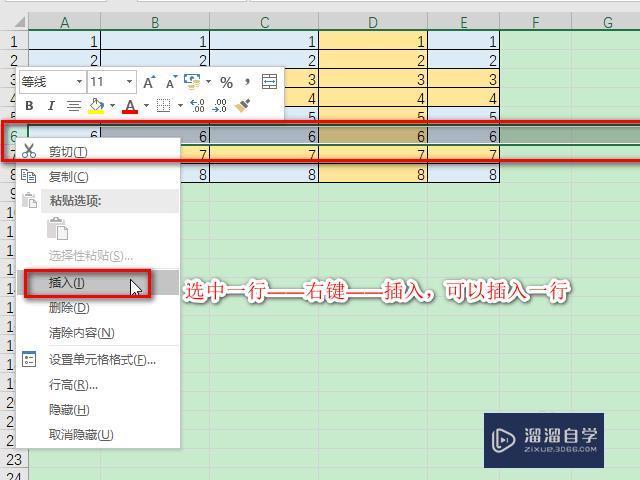Click cell C1 containing 1

pyautogui.click(x=264, y=41)
